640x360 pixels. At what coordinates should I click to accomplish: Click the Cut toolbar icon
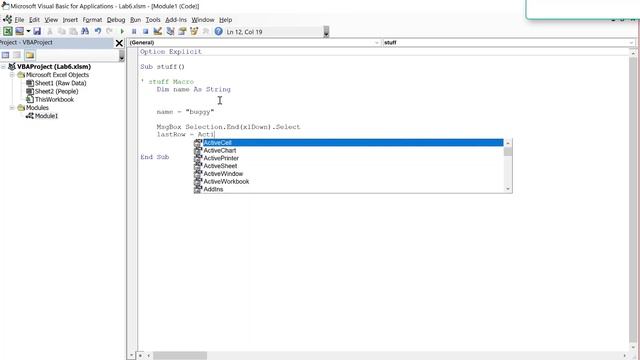[x=50, y=31]
